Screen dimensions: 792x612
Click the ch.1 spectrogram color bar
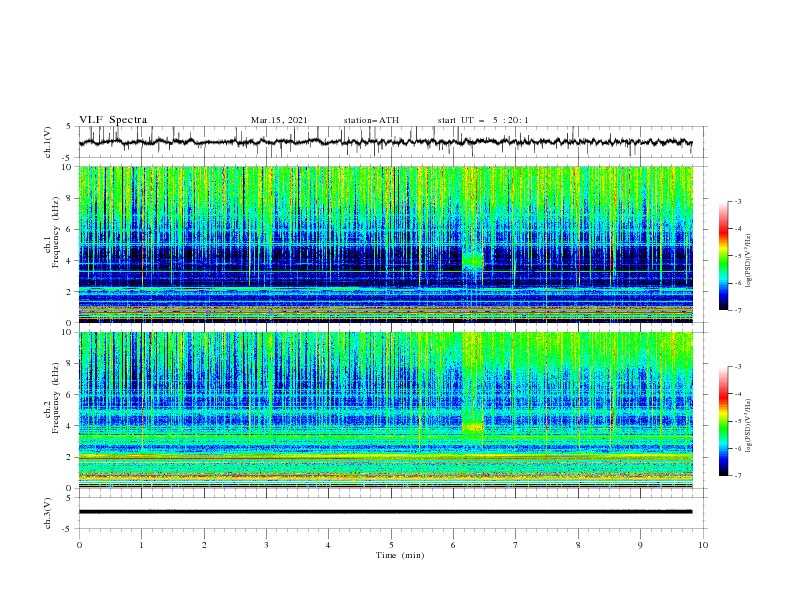click(724, 256)
